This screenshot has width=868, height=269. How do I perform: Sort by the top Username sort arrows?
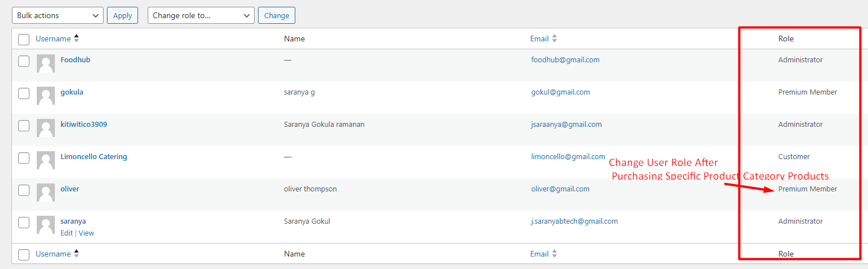tap(76, 39)
